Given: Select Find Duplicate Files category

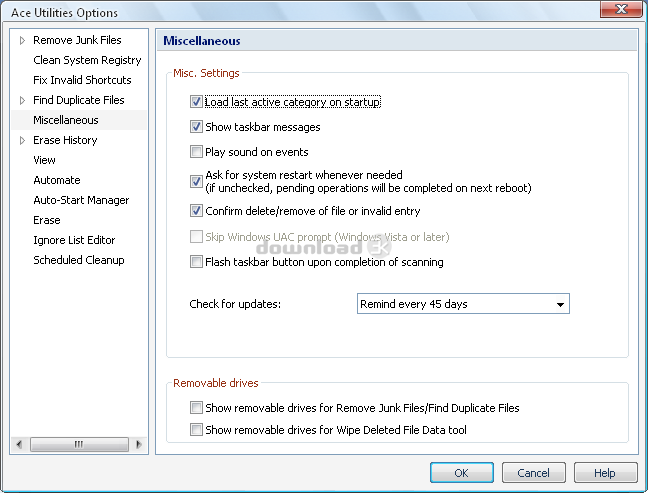Looking at the screenshot, I should pos(79,100).
